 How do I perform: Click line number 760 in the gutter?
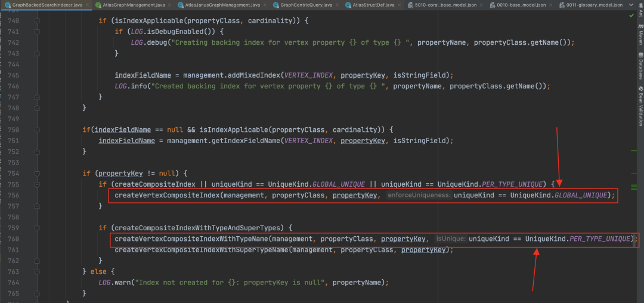(14, 239)
